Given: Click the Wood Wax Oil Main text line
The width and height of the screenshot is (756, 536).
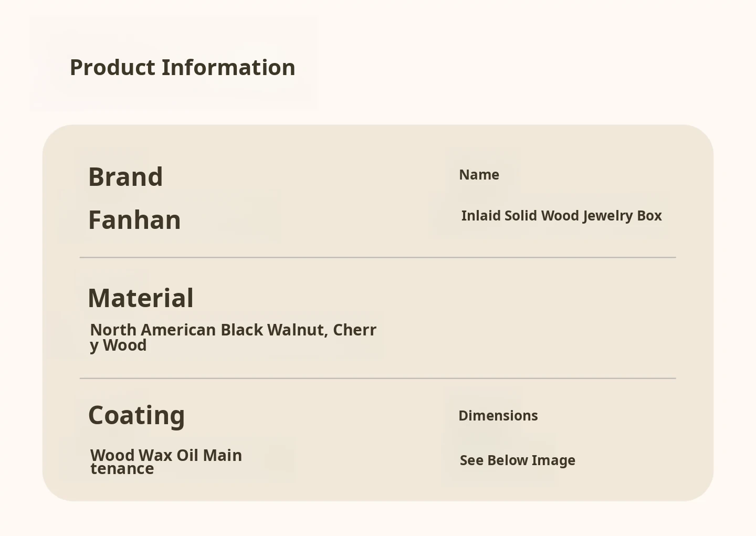Looking at the screenshot, I should tap(166, 455).
